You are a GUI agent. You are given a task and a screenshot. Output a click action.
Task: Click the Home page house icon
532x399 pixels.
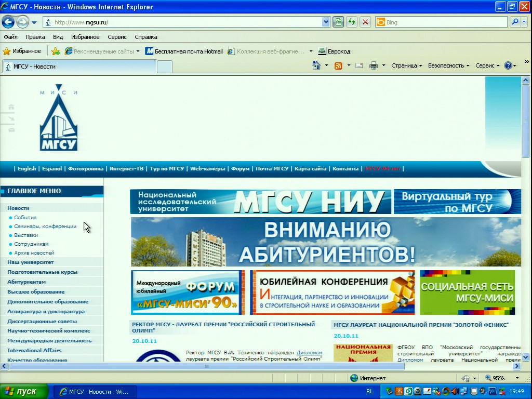point(316,65)
